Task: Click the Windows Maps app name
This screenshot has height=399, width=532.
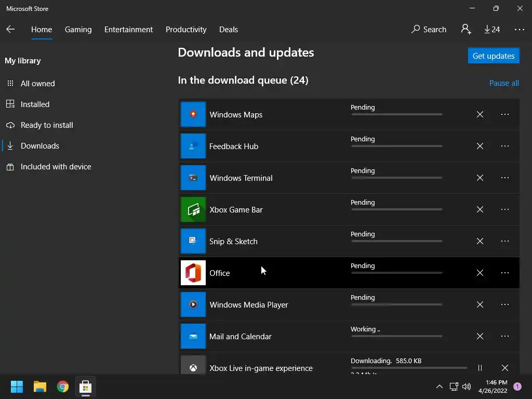Action: pyautogui.click(x=236, y=115)
